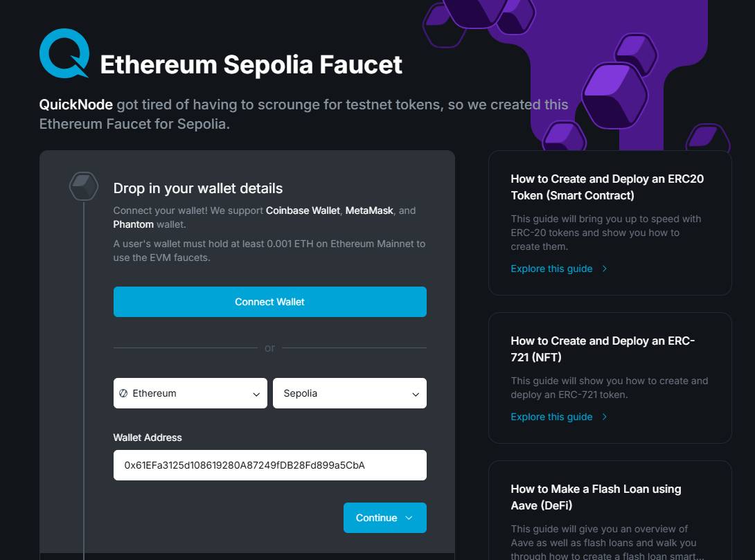Click chevron arrow after ERC-721 Explore this guide
The image size is (755, 560).
[x=605, y=417]
